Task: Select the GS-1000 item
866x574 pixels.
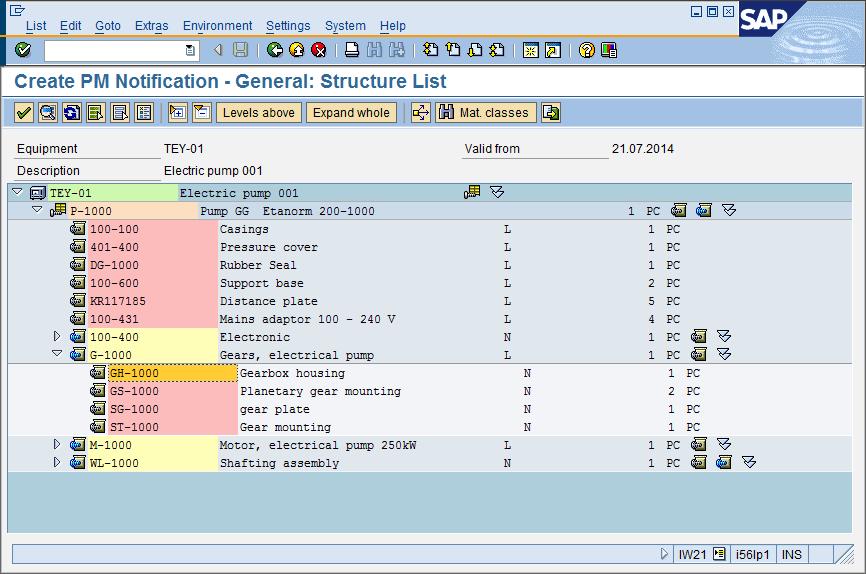Action: tap(172, 391)
